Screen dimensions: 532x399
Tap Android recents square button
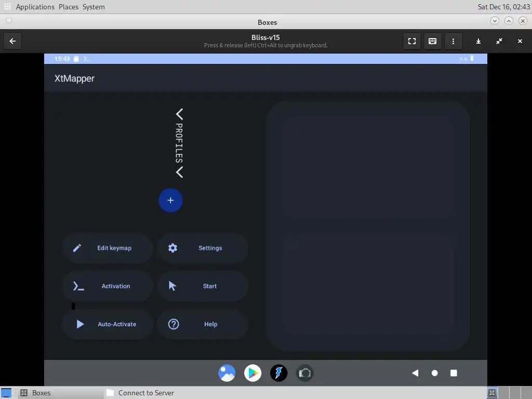coord(454,373)
